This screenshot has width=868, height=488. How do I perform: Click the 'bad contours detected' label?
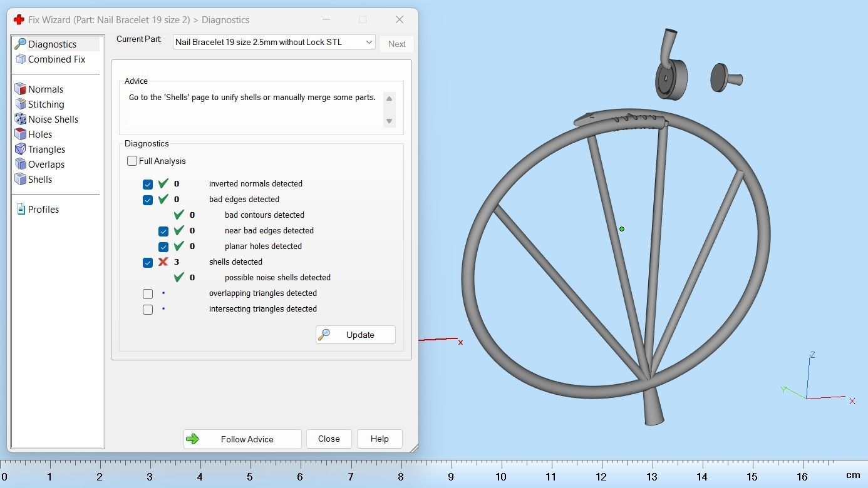[x=264, y=215]
